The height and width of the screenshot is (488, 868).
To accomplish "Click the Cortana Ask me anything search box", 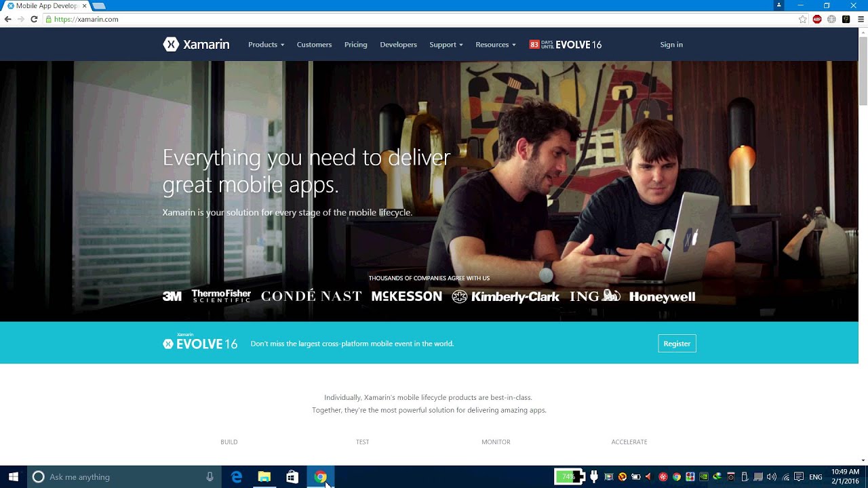I will point(124,477).
